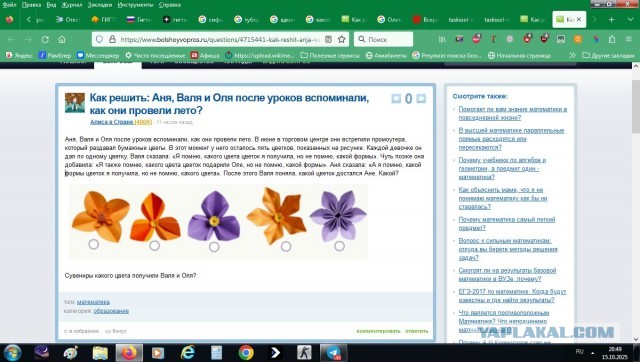Open the taskbar file explorer folder
The width and height of the screenshot is (640, 362).
coord(100,352)
